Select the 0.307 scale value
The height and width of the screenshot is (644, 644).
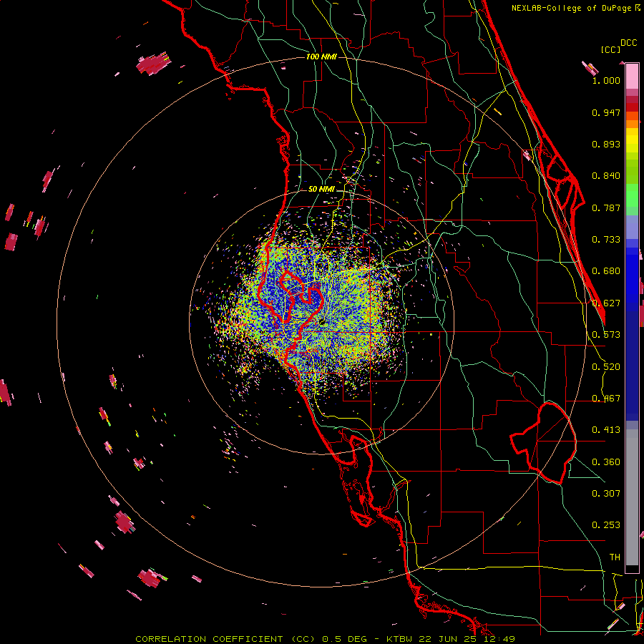tap(606, 494)
